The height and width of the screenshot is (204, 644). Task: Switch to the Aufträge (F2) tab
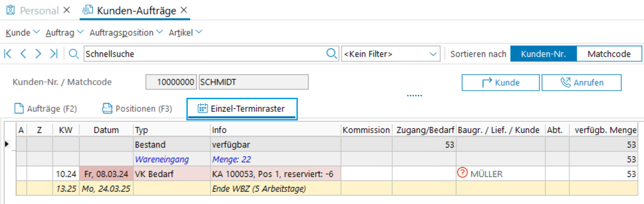tap(46, 108)
